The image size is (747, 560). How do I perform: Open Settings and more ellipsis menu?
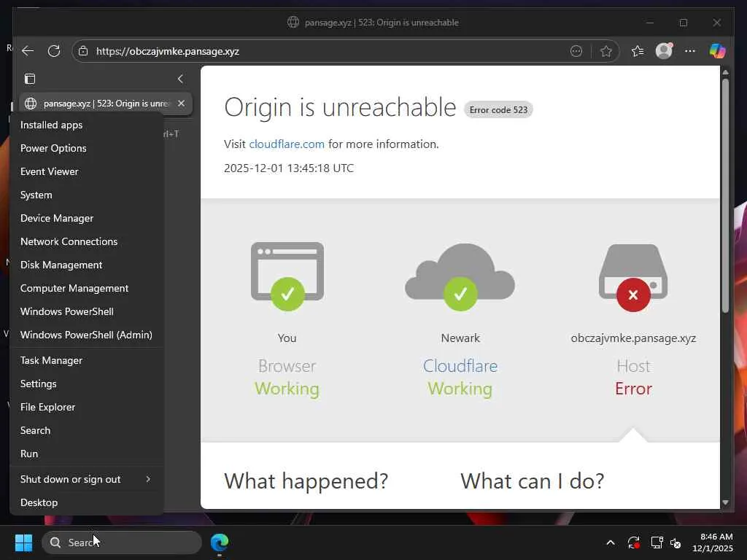point(690,51)
